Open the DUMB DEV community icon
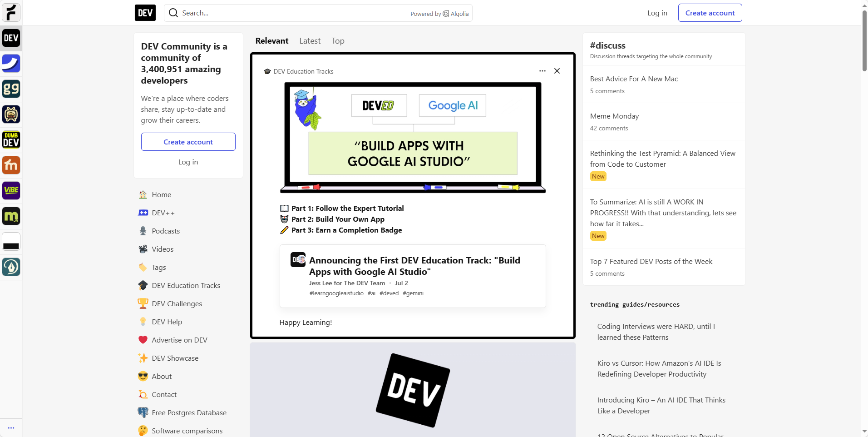This screenshot has width=868, height=437. pos(11,140)
